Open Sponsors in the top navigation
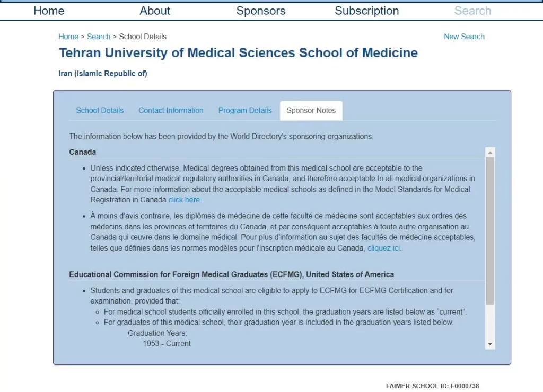 click(x=260, y=11)
